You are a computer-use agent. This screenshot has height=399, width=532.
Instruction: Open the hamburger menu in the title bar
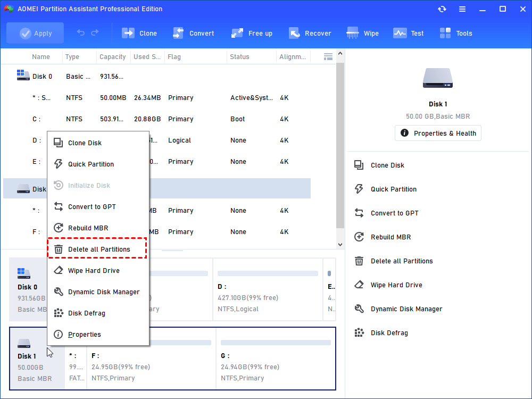pyautogui.click(x=462, y=9)
